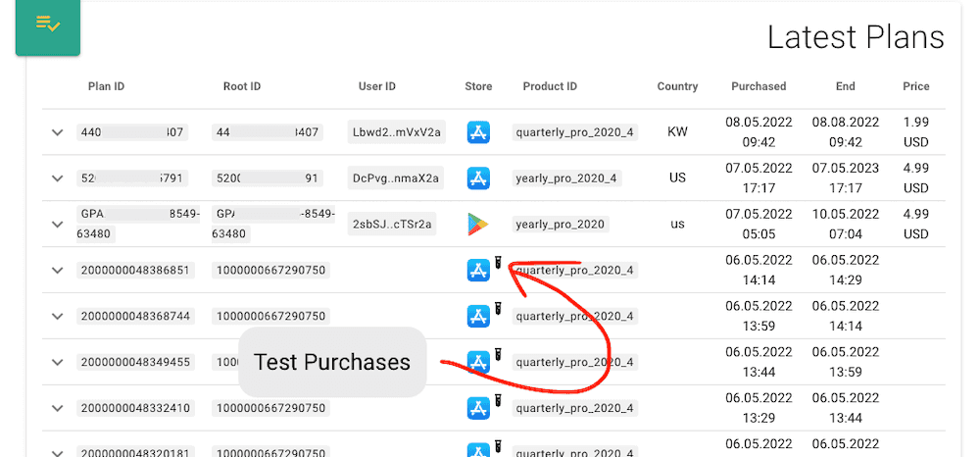The image size is (980, 457).
Task: Click App Store icon for plan 2000000048386851
Action: click(x=478, y=270)
